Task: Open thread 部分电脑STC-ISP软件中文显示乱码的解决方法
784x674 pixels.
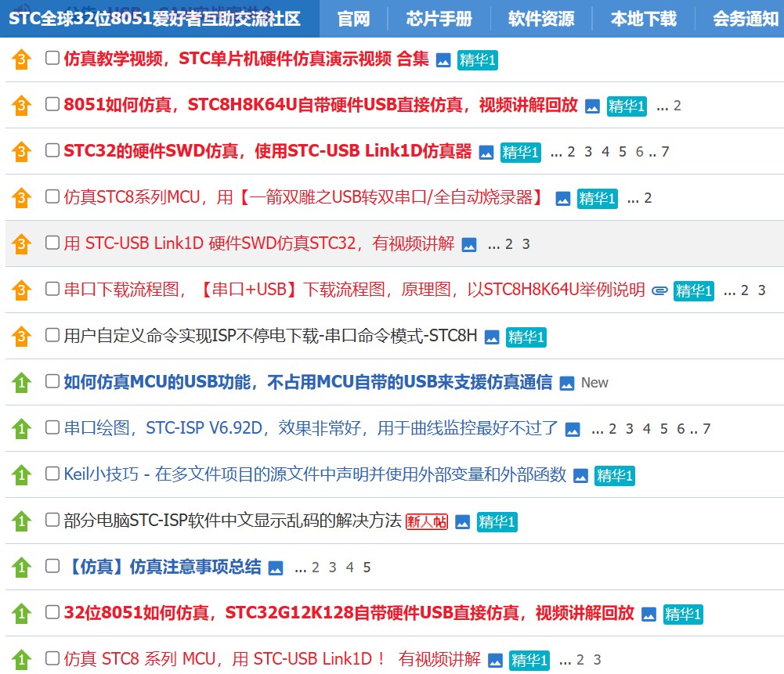Action: (x=233, y=520)
